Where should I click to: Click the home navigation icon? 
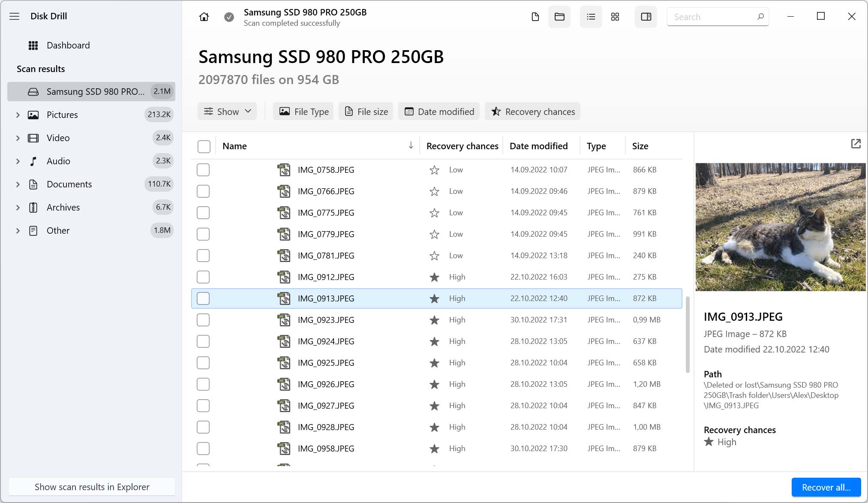click(x=204, y=17)
